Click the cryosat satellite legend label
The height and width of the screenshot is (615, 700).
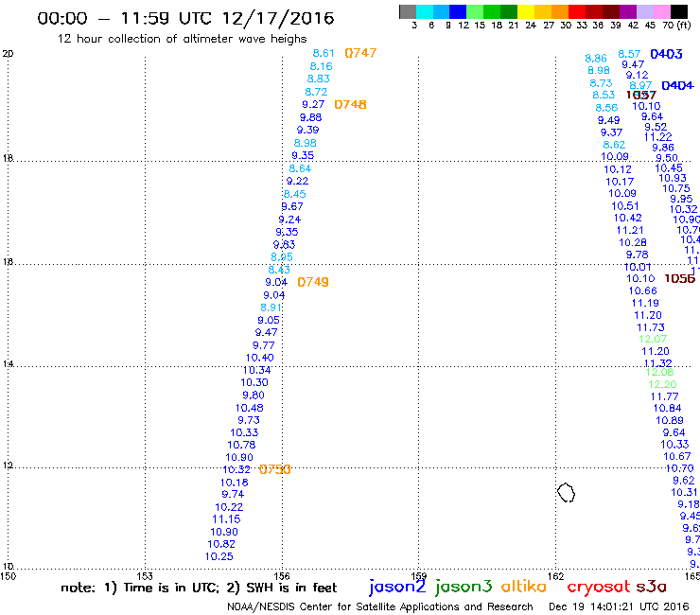click(599, 587)
